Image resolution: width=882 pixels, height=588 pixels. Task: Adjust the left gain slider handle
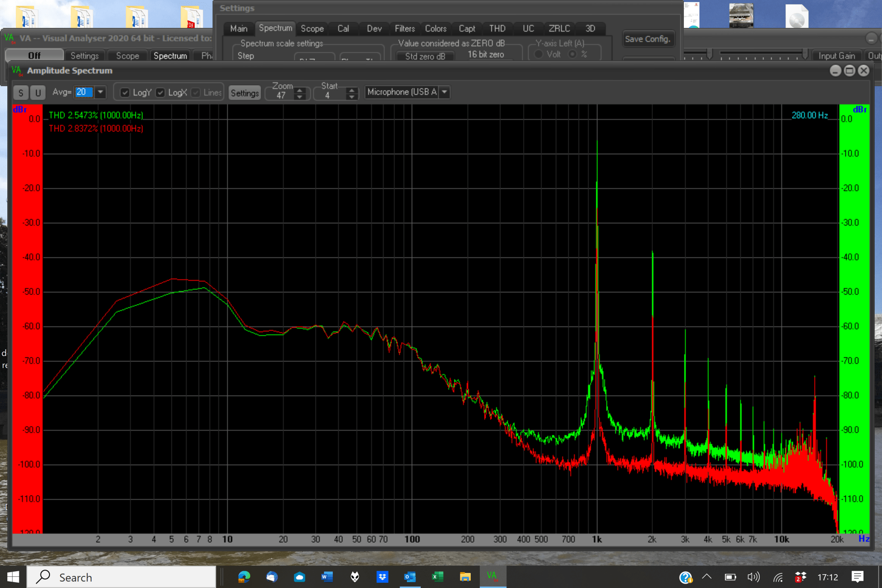(709, 54)
